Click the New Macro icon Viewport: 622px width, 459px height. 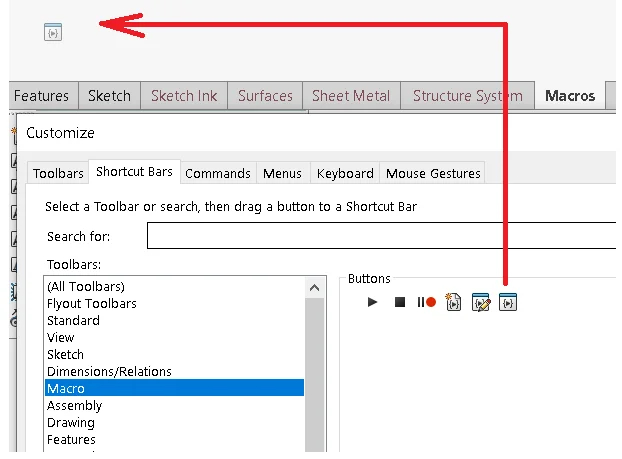click(454, 302)
